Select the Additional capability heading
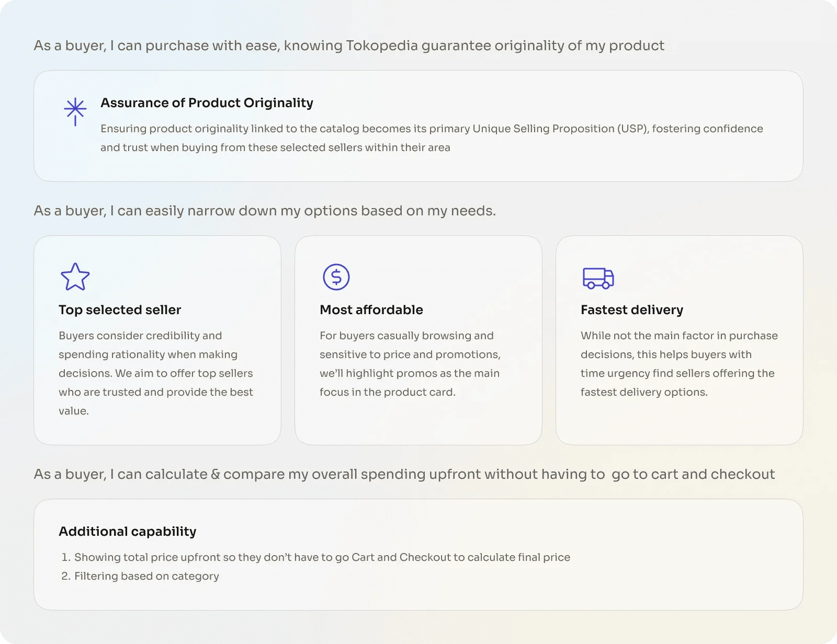 pyautogui.click(x=128, y=532)
